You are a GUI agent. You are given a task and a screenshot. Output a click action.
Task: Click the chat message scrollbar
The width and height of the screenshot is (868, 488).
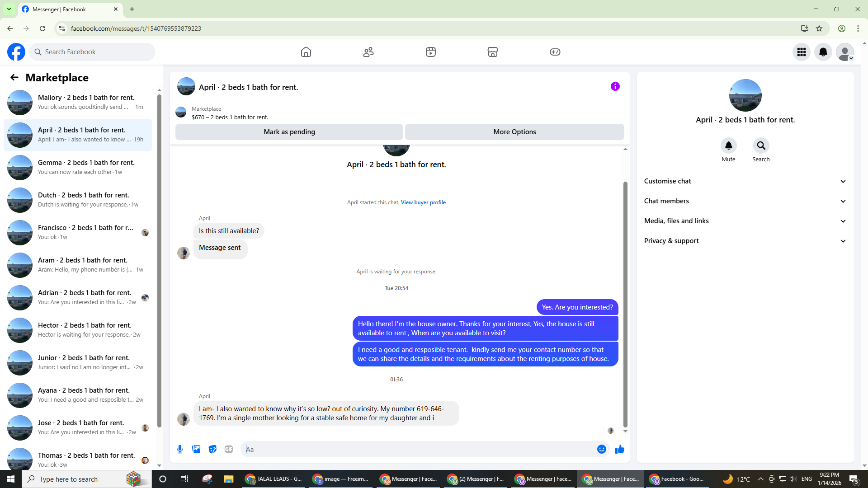[x=625, y=303]
